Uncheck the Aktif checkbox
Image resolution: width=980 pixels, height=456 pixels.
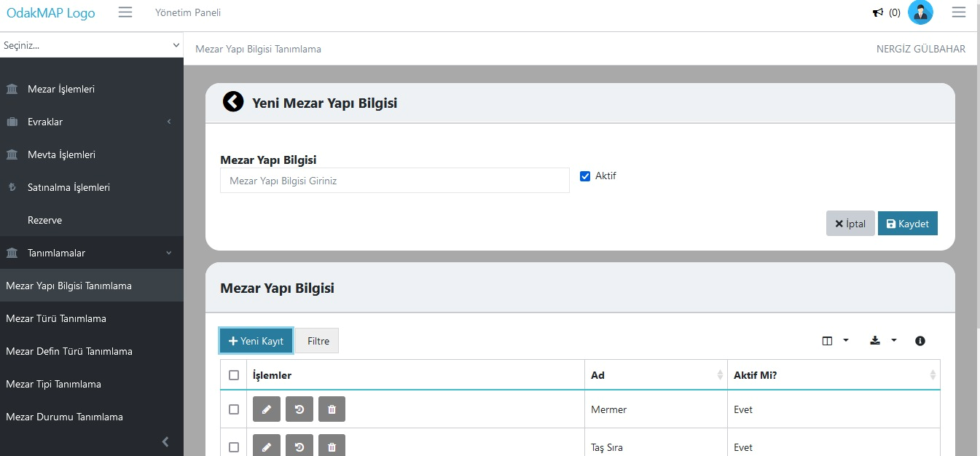tap(585, 176)
